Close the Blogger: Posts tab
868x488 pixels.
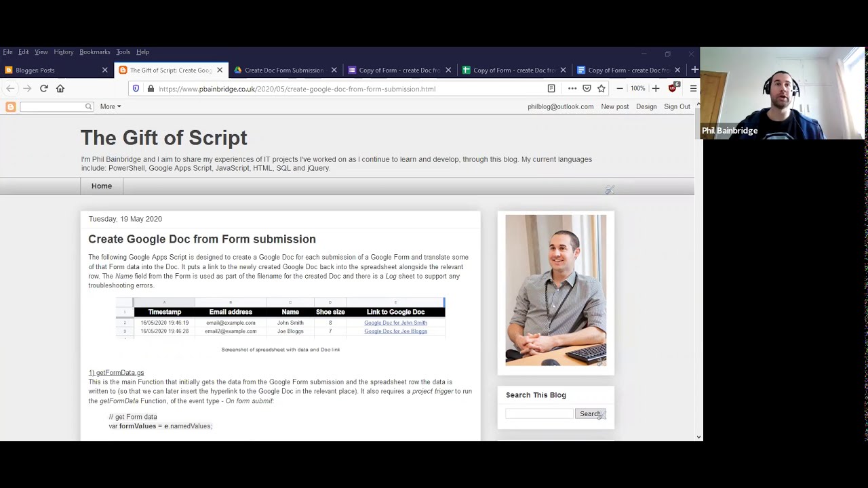104,70
